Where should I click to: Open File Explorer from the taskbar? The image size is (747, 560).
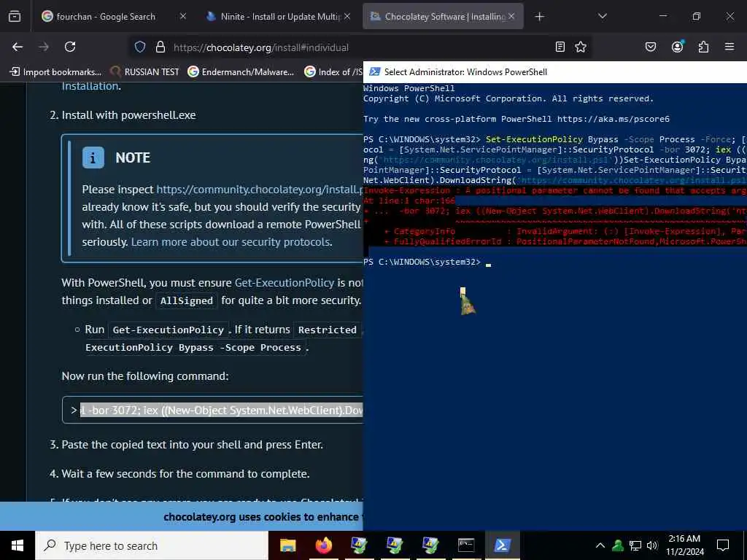tap(287, 545)
